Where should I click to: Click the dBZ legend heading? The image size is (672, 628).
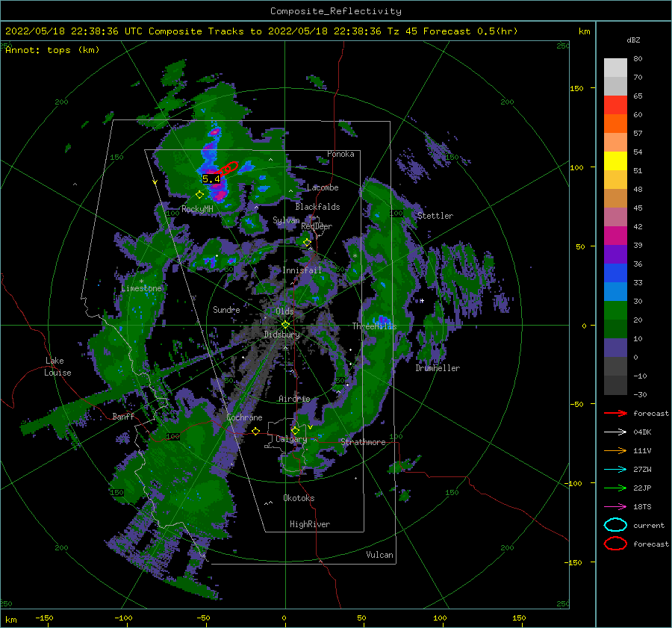coord(633,40)
